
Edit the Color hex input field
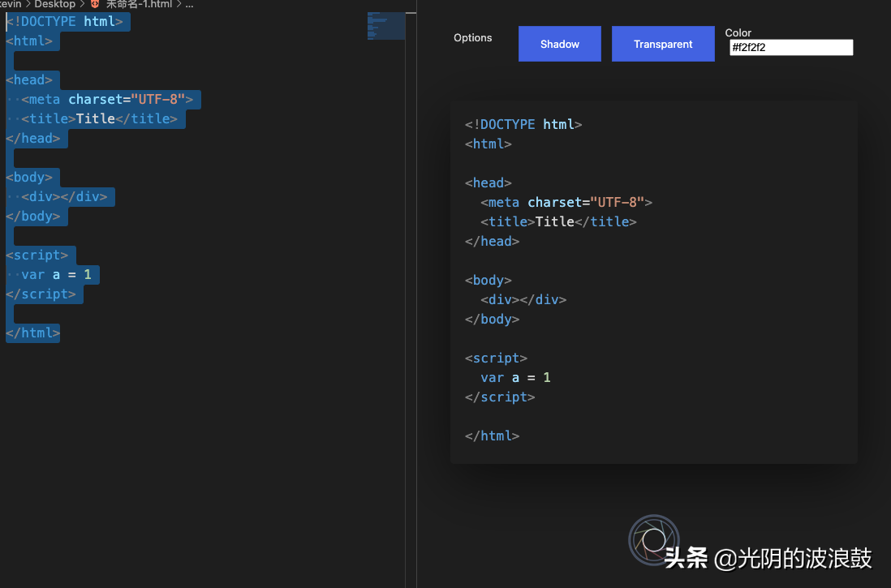pos(791,48)
